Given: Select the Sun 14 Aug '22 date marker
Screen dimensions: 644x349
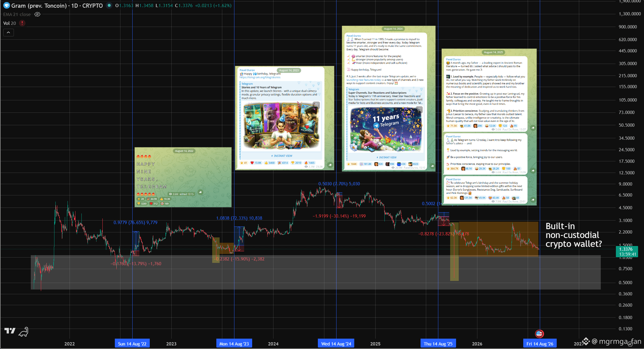Looking at the screenshot, I should 132,344.
